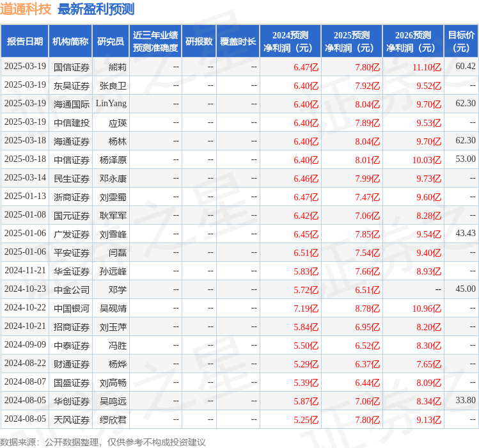Click analyst name 应瑛
Viewport: 479px width, 448px height.
pyautogui.click(x=118, y=123)
